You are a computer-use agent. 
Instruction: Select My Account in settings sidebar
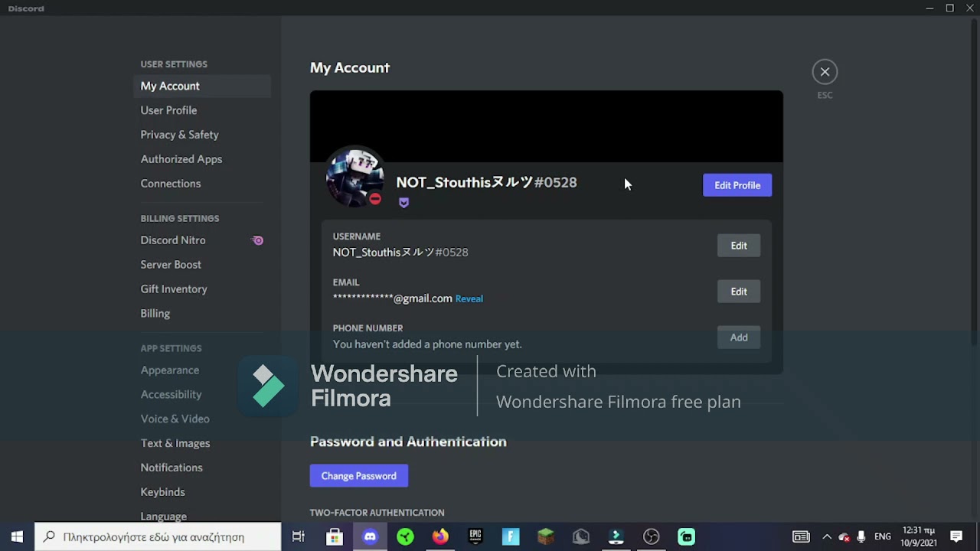pos(202,86)
